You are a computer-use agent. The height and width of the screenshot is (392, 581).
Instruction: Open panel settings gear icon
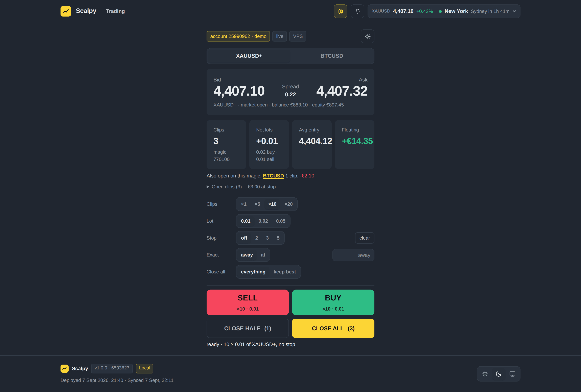coord(367,36)
